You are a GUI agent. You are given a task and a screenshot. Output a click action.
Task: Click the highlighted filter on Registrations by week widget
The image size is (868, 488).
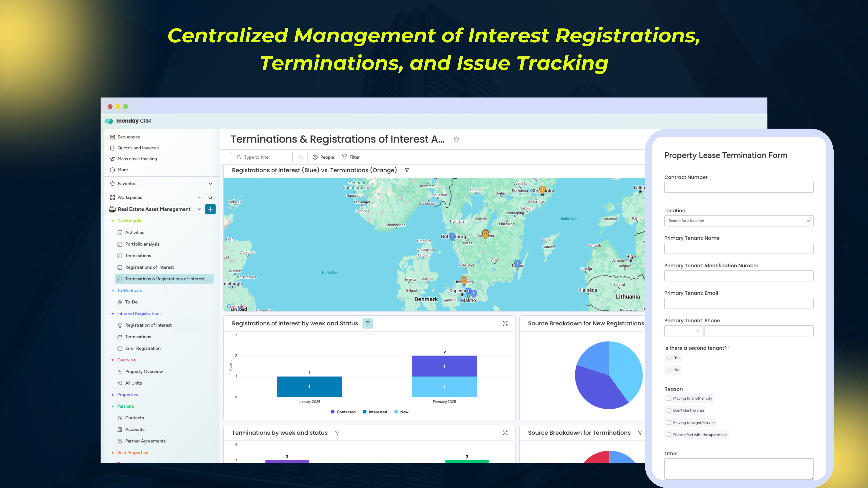pos(368,323)
